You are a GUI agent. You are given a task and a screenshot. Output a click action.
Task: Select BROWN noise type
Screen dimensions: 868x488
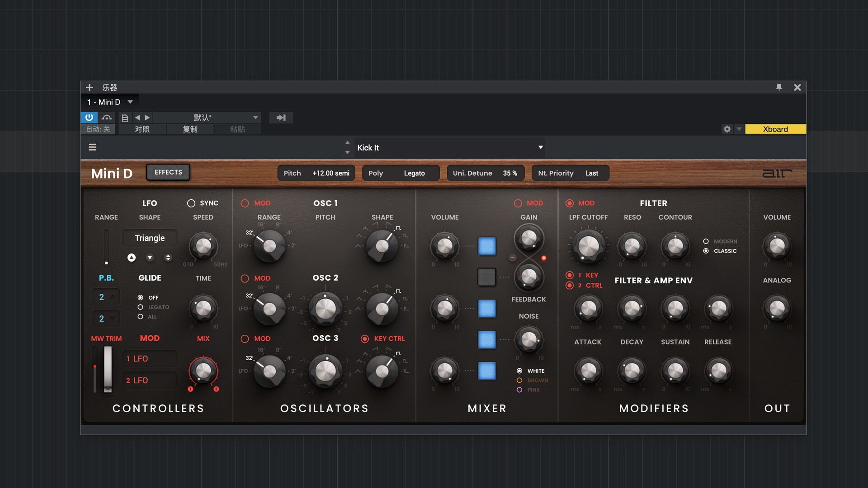(519, 380)
